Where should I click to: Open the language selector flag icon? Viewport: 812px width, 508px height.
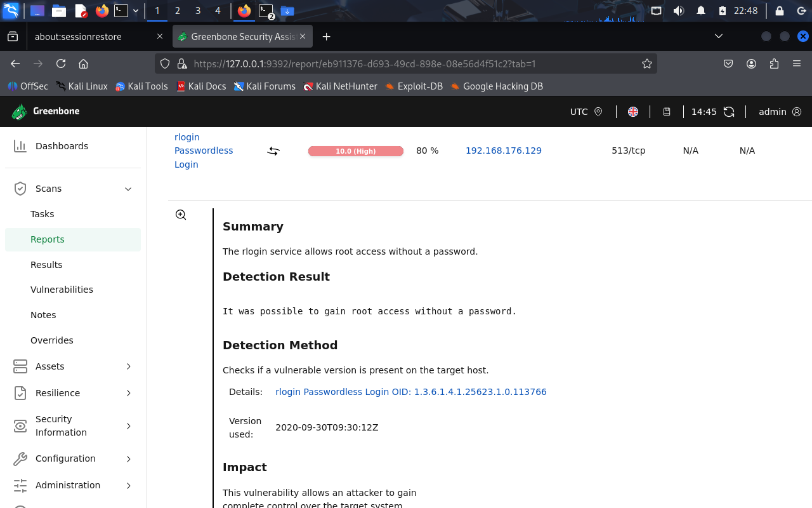coord(632,112)
